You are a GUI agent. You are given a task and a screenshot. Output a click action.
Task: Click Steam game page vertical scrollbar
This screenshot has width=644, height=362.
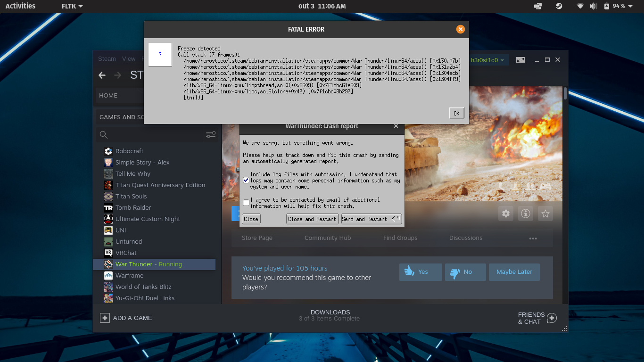point(565,93)
